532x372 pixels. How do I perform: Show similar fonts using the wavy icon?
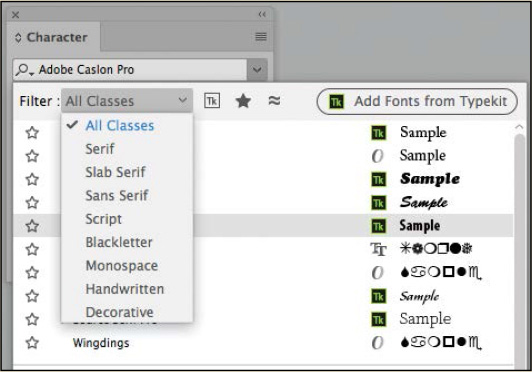click(x=274, y=100)
